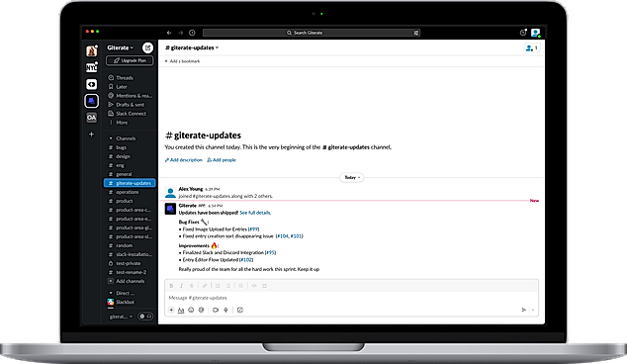Open the test-private channel
This screenshot has width=627, height=364.
coord(130,263)
